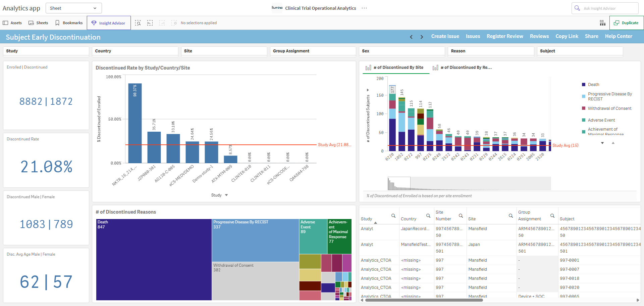Click Register Review

click(505, 36)
